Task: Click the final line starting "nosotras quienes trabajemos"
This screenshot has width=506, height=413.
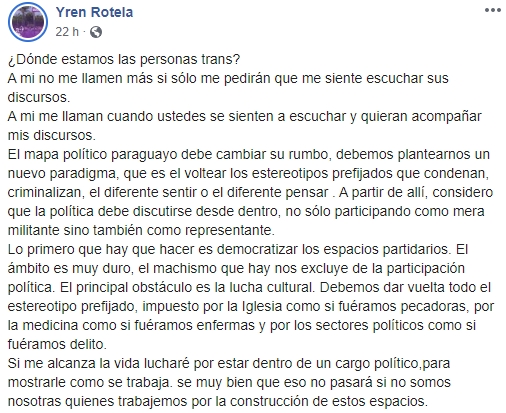Action: tap(218, 401)
